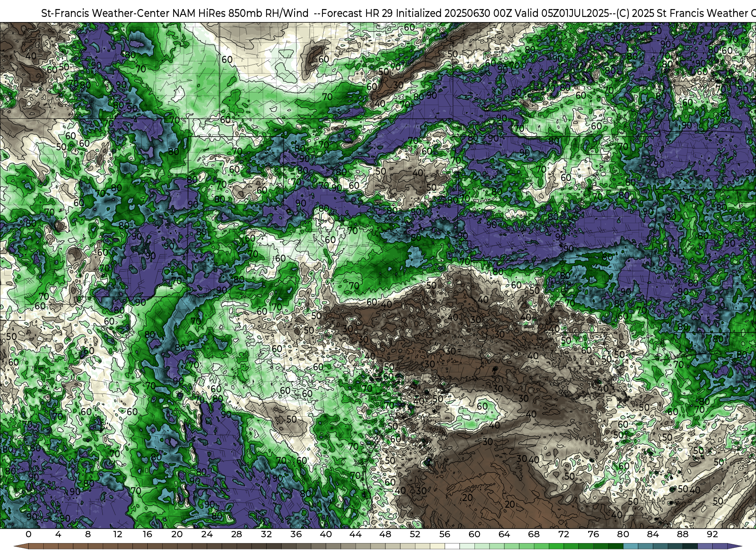
Task: Click the colorbar tick label 32
Action: [266, 534]
